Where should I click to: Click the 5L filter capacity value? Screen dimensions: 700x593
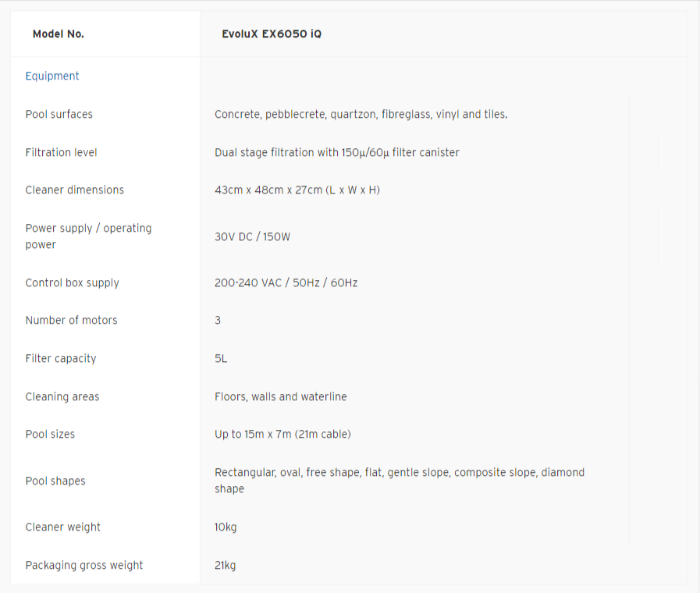click(x=221, y=359)
